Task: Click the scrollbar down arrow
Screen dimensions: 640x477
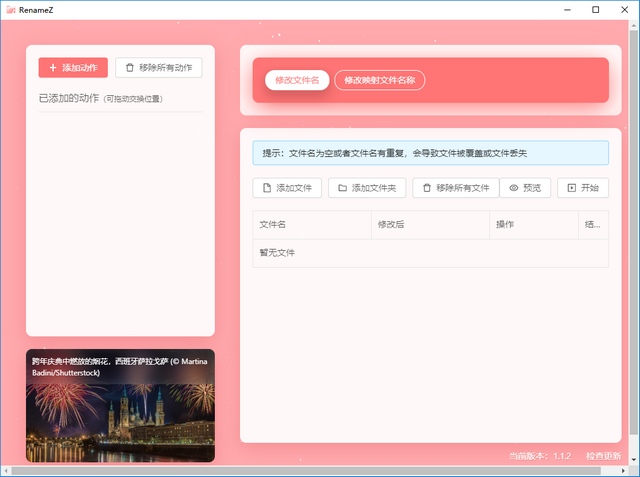Action: click(x=633, y=459)
